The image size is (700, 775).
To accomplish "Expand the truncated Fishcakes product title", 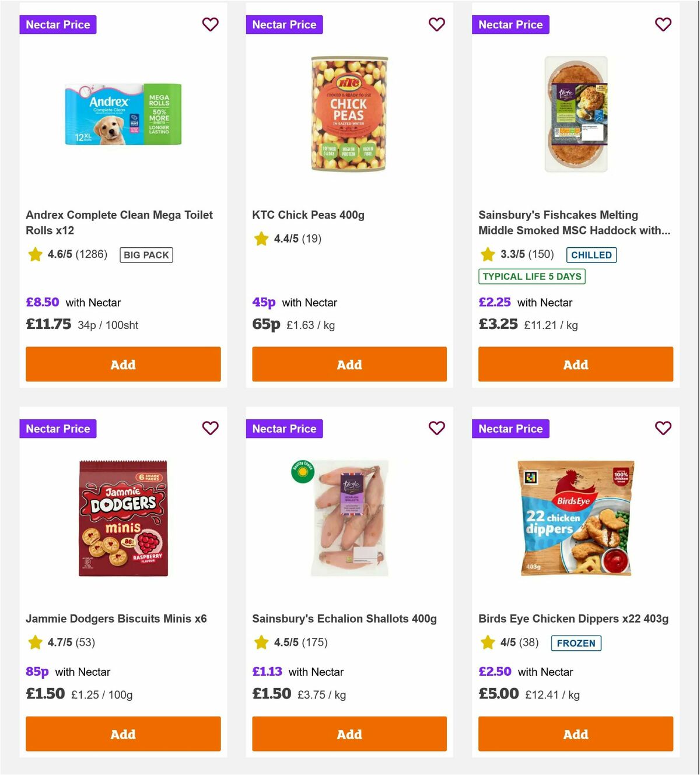I will [573, 223].
